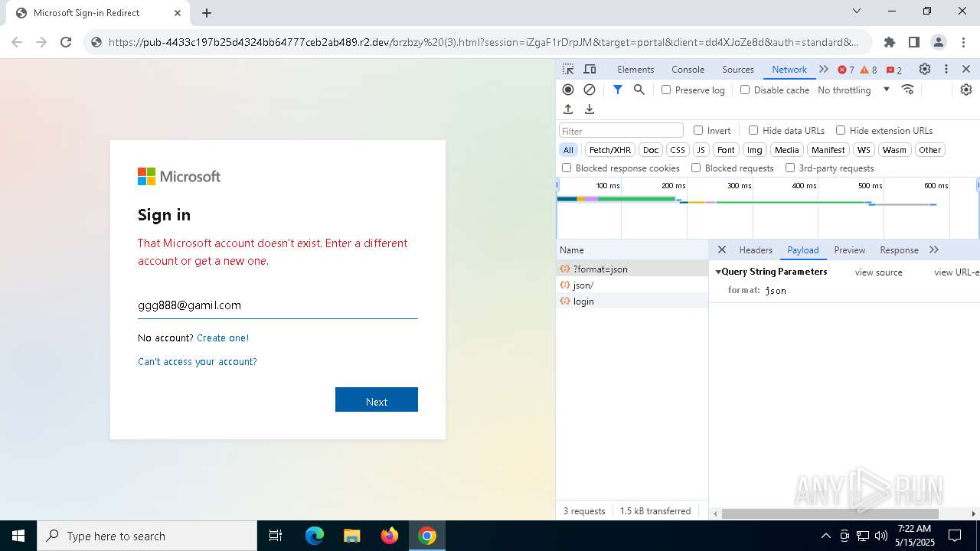Open Chrome extensions puzzle icon
This screenshot has width=980, height=551.
889,42
